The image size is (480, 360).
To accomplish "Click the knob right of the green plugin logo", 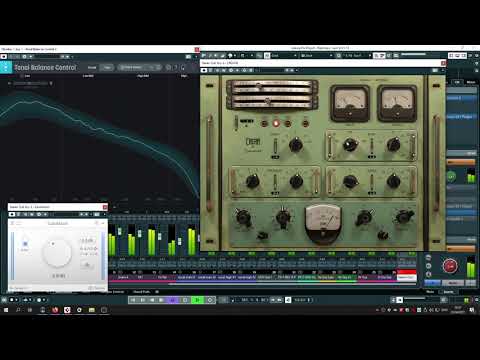I will 295,145.
